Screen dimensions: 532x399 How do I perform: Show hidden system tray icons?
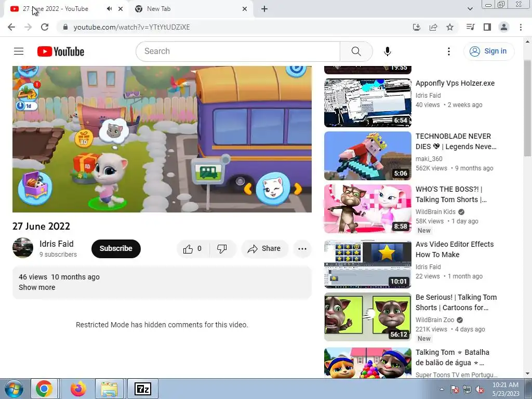coord(442,389)
